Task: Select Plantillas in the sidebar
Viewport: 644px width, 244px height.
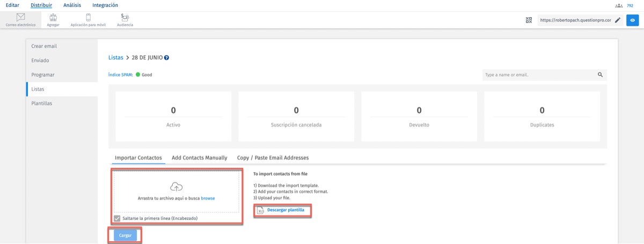Action: pyautogui.click(x=42, y=103)
